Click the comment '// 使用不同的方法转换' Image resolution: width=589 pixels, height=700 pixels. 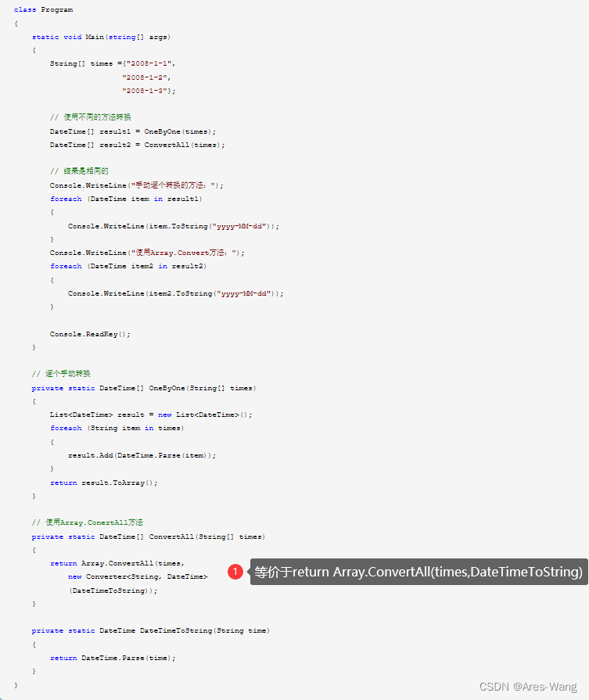coord(90,117)
